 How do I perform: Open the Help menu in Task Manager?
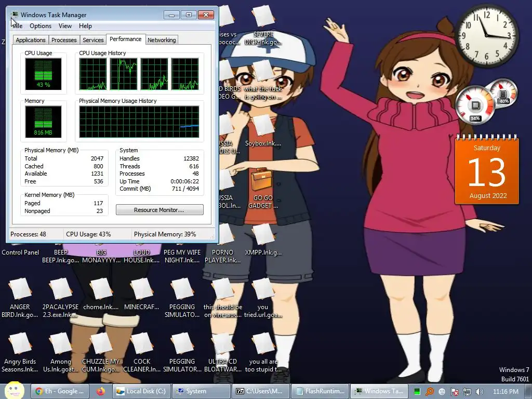[85, 26]
